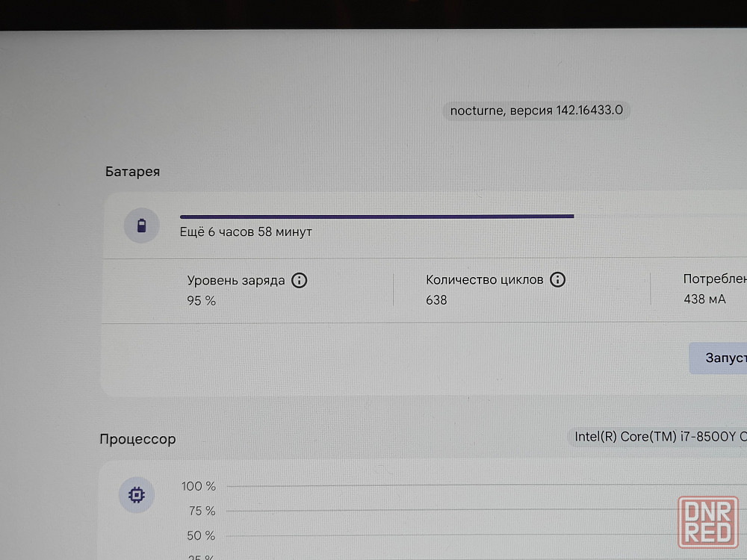Click info icon next to Уровень заряда
Screen dimensions: 747x560
[300, 281]
